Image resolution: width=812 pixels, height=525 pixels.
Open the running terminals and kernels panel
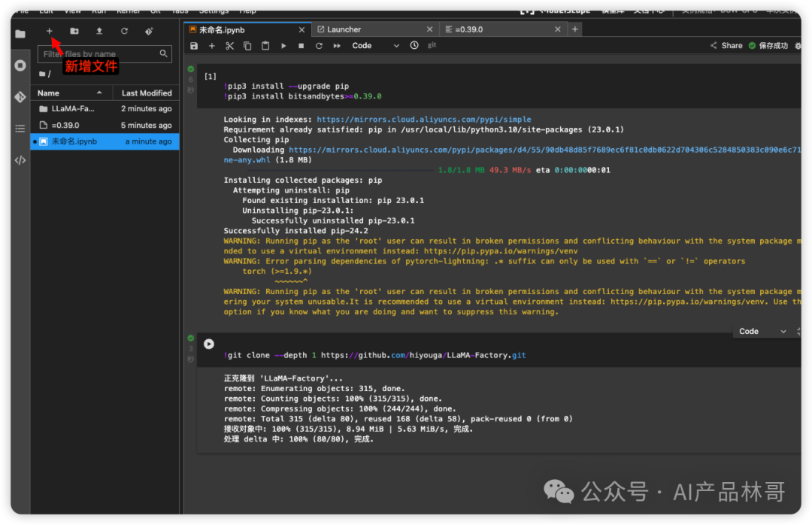(20, 66)
